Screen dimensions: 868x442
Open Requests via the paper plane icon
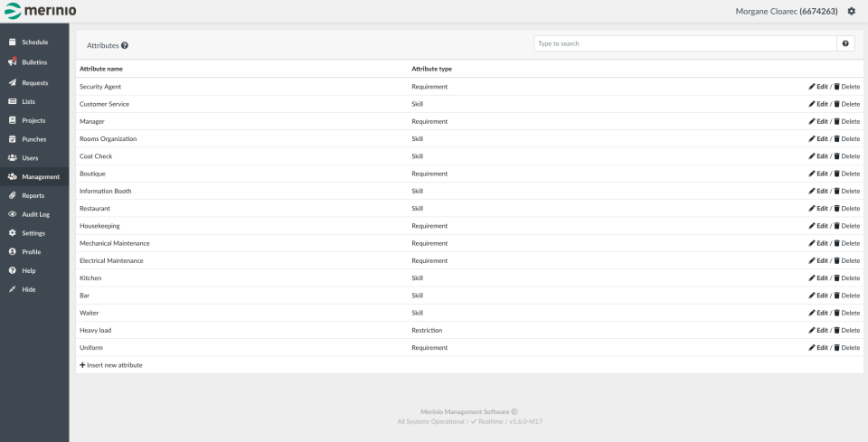[x=13, y=82]
